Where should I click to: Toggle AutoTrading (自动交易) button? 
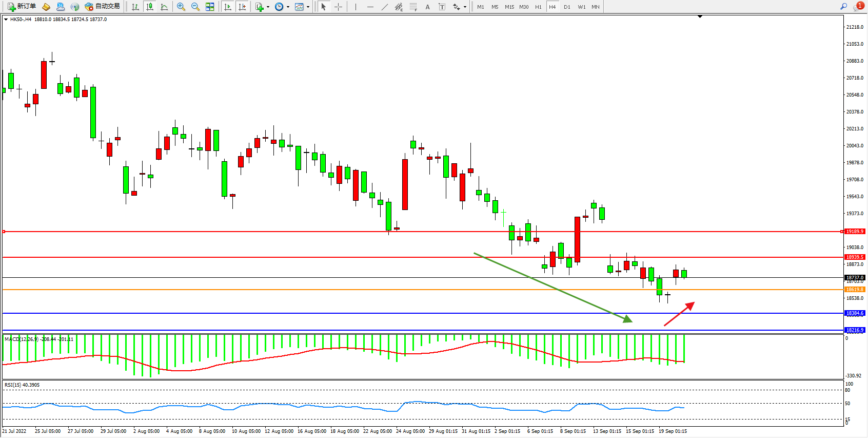103,7
